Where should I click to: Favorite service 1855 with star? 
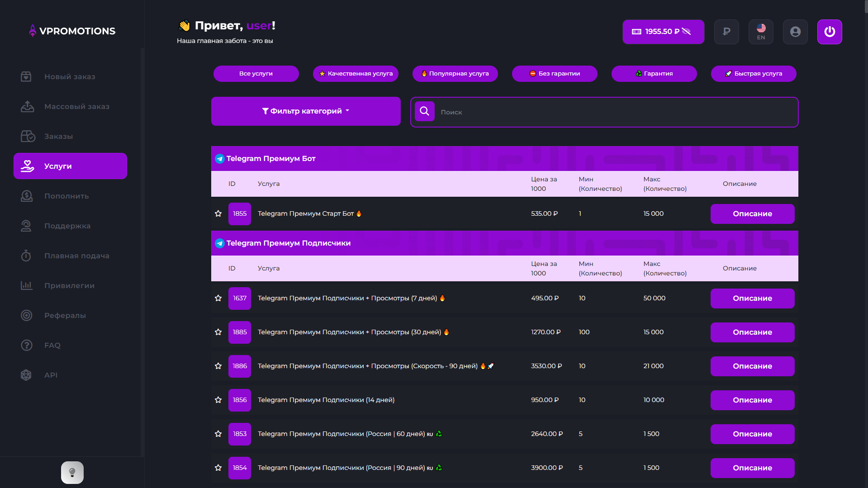218,213
